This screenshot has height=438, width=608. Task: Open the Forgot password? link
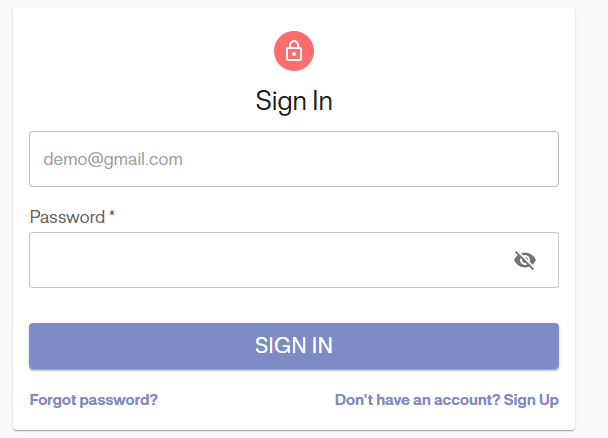(x=94, y=400)
